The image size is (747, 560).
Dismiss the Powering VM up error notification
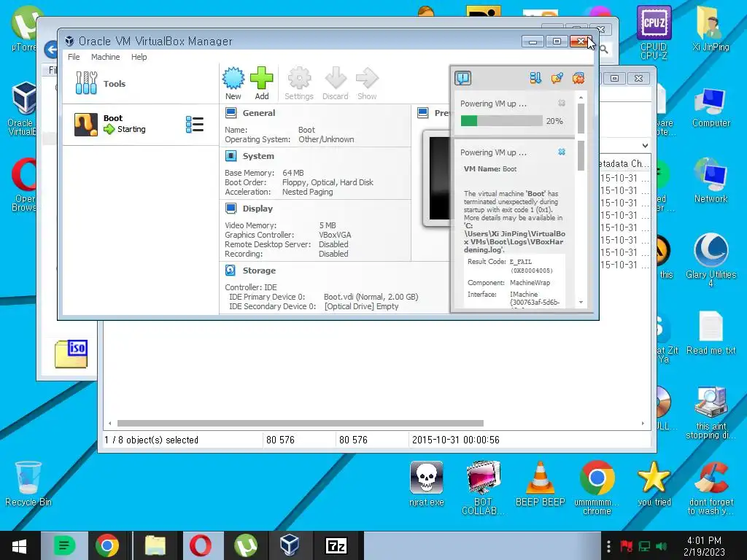coord(562,152)
